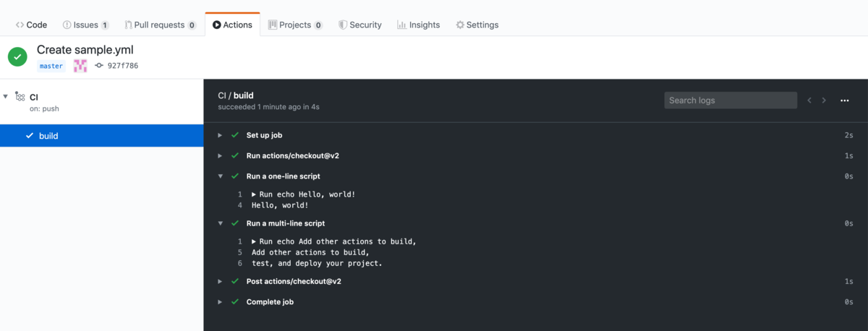Open the Code tab

(31, 25)
